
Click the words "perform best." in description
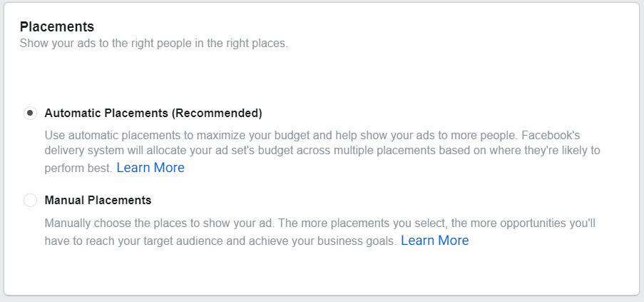(x=78, y=168)
